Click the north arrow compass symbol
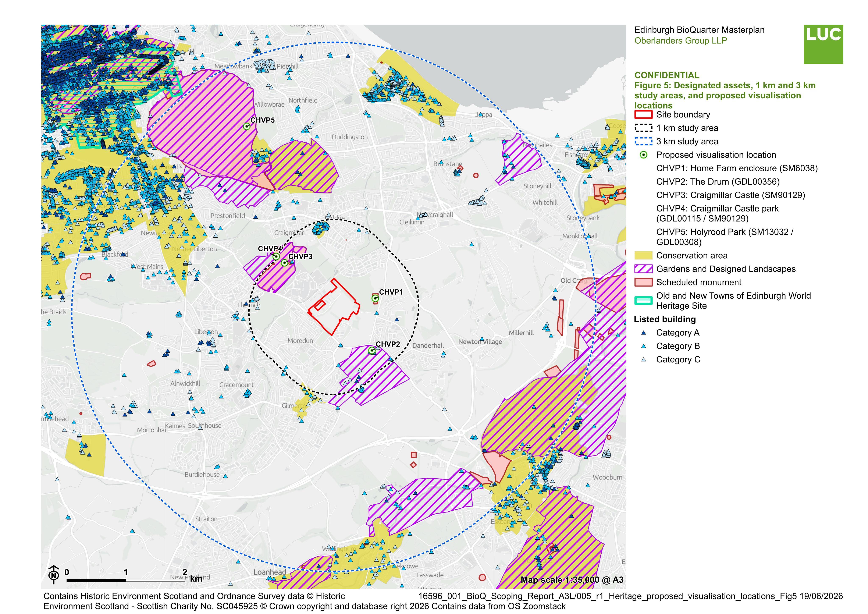The height and width of the screenshot is (614, 868). tap(54, 575)
